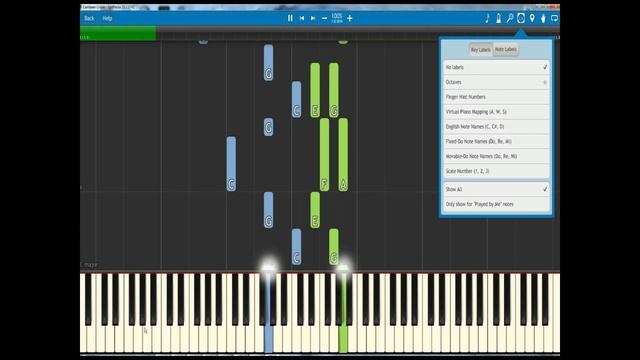Open the hands selection icon
This screenshot has width=640, height=360.
[543, 18]
